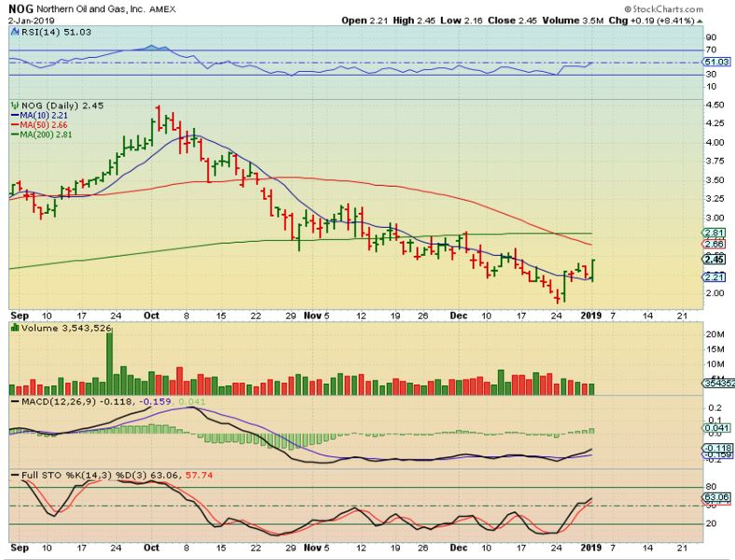
Task: Click the blue 2.21 price tag on right axis
Action: (714, 277)
